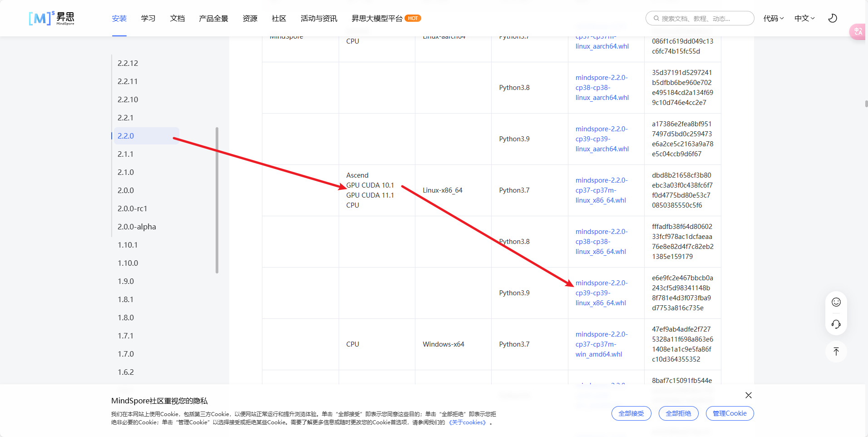Click the MindSpore logo
This screenshot has height=437, width=868.
(51, 18)
